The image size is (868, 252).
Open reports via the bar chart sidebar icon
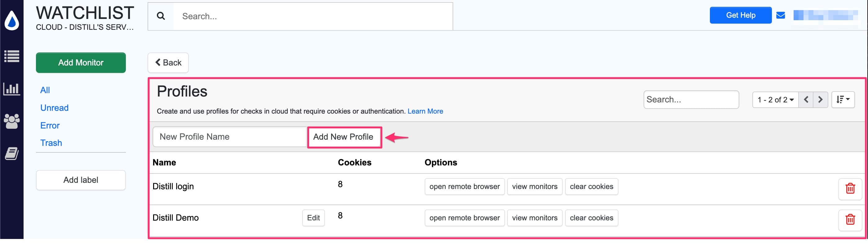click(x=11, y=88)
